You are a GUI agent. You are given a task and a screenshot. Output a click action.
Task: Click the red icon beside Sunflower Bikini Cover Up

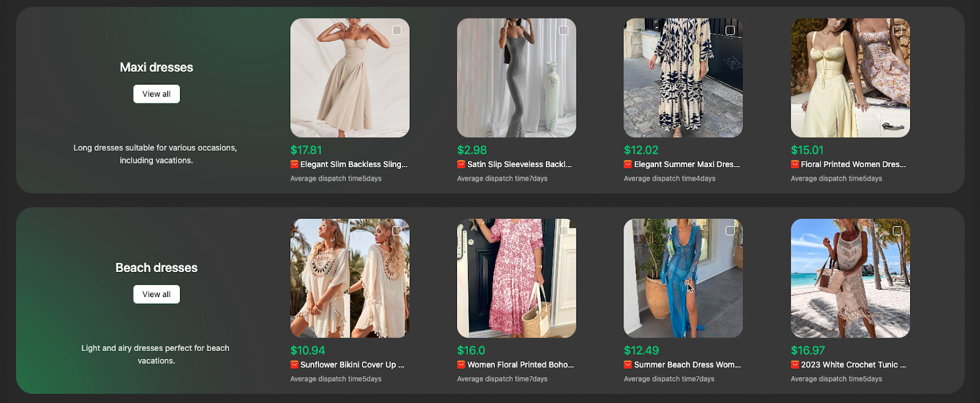click(x=294, y=364)
